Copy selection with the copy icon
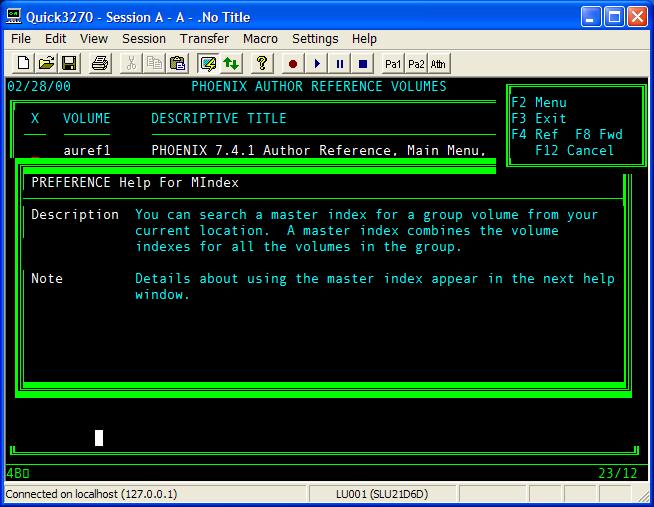 click(154, 64)
